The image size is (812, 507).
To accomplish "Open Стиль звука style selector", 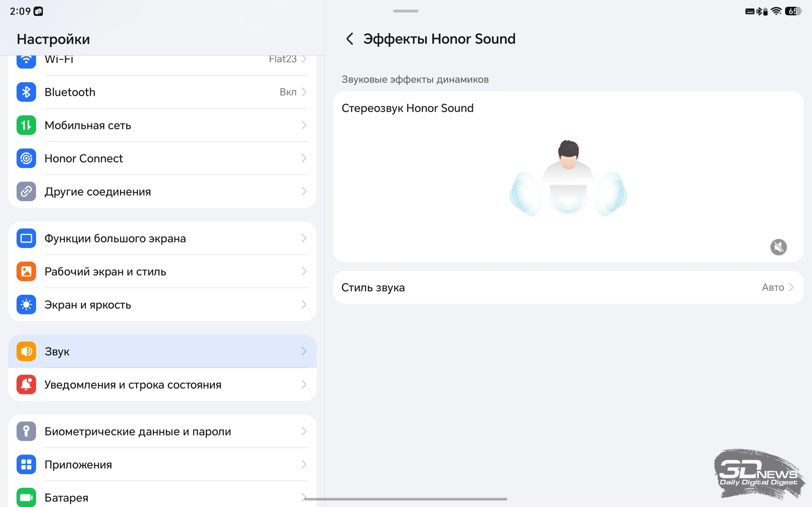I will pyautogui.click(x=568, y=287).
